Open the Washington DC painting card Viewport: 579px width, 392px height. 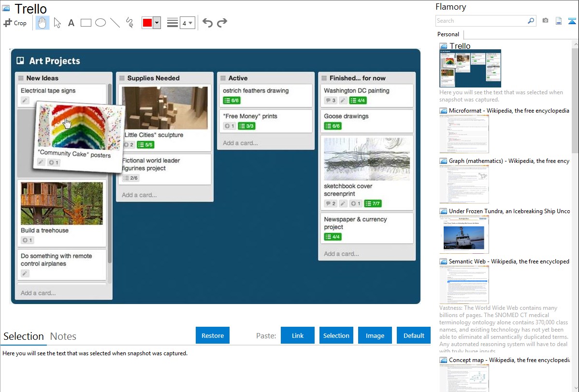pyautogui.click(x=367, y=95)
